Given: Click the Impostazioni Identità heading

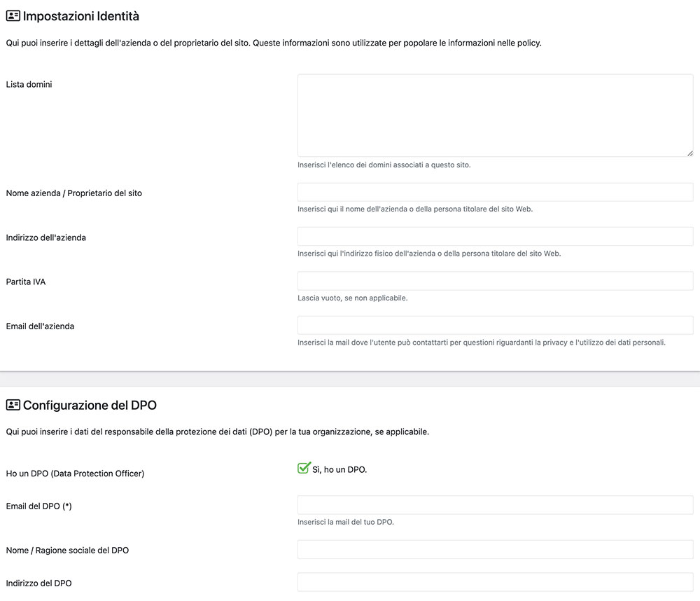Looking at the screenshot, I should 80,16.
